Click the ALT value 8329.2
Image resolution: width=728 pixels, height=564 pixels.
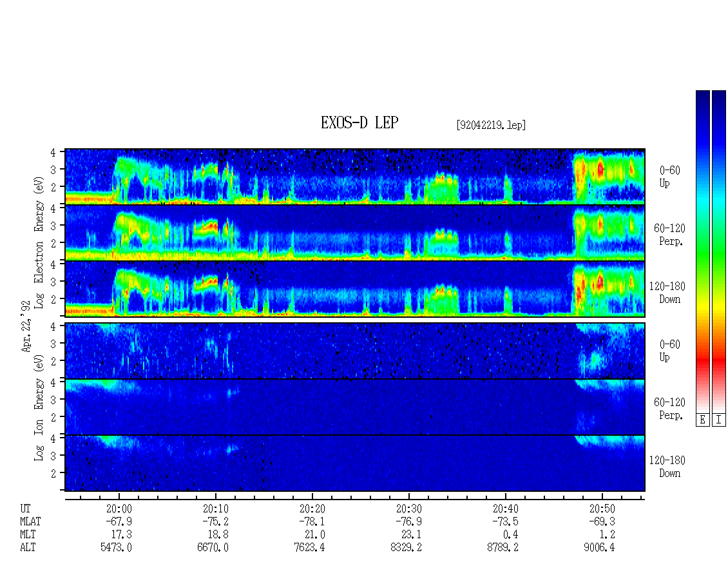(406, 548)
